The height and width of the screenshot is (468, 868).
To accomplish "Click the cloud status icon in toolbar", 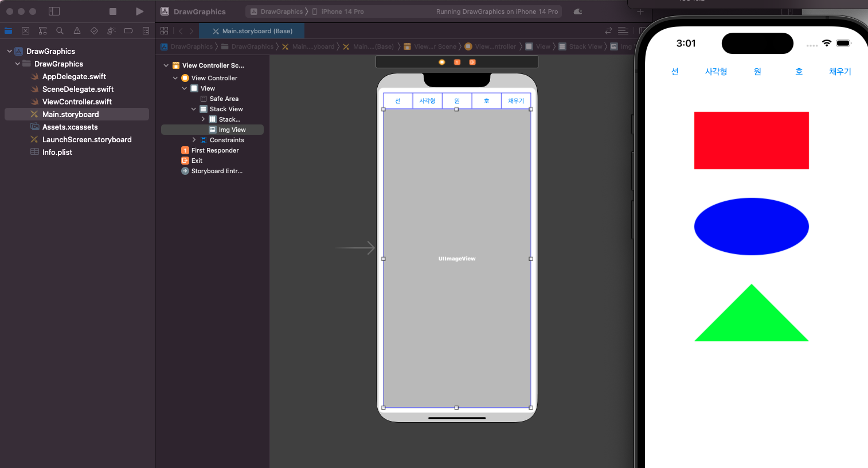I will pos(578,11).
